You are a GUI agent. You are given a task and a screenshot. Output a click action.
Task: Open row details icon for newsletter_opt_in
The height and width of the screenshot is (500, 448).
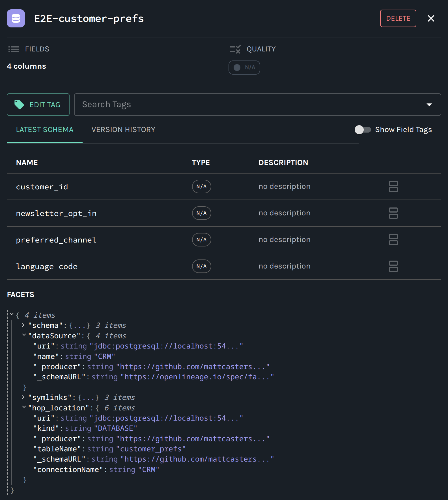point(393,213)
